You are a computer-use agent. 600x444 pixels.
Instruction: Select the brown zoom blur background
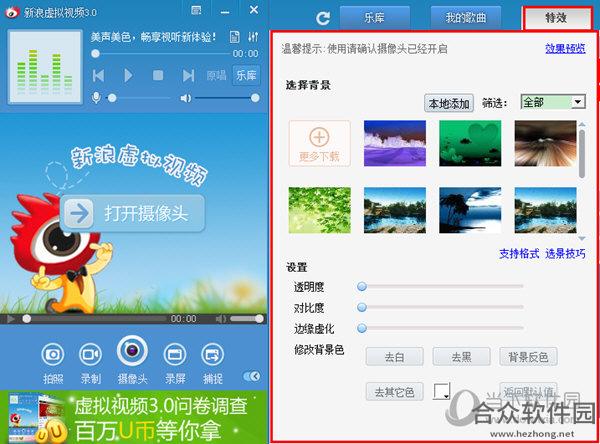point(546,143)
